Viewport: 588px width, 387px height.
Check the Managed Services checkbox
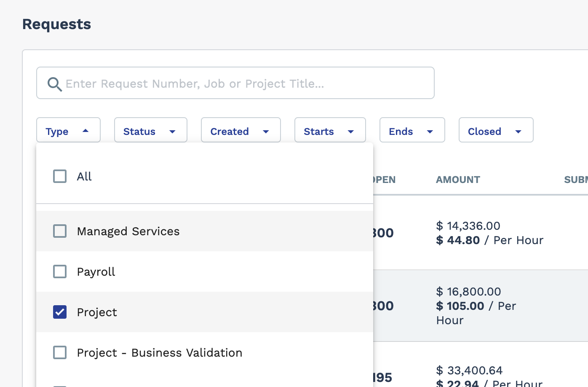(x=60, y=231)
